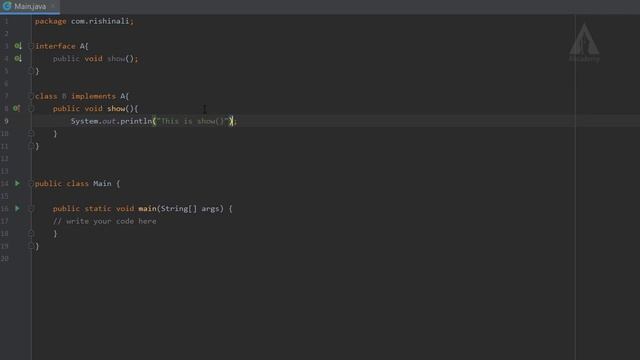Click the "This is show()" string literal
Viewport: 640px width, 360px height.
click(x=193, y=121)
